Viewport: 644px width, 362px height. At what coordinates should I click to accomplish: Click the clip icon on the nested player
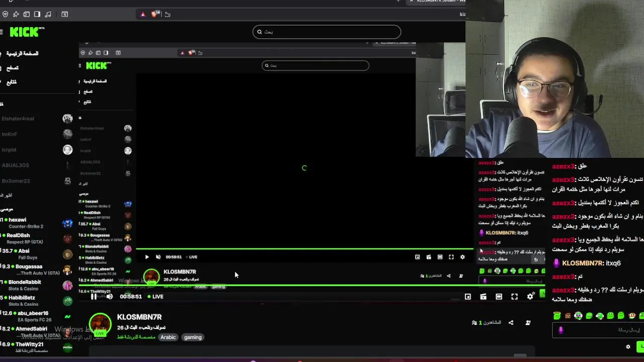coord(429,257)
